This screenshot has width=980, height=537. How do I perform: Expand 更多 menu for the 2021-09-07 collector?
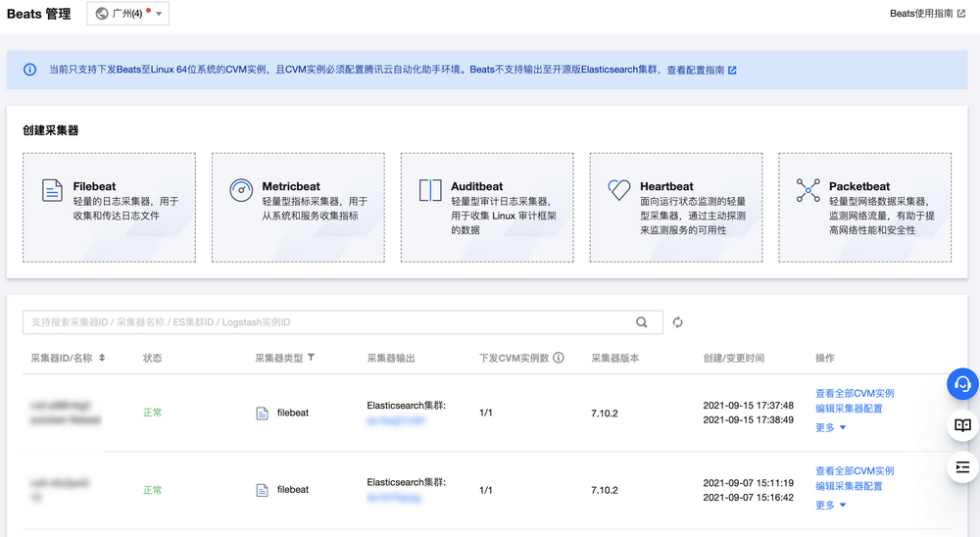[831, 505]
